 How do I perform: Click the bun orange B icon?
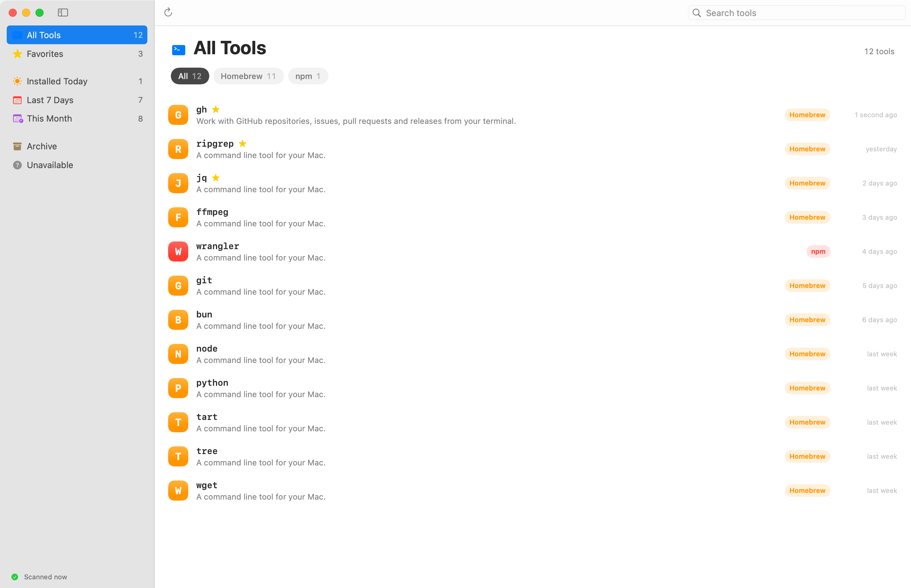tap(178, 320)
